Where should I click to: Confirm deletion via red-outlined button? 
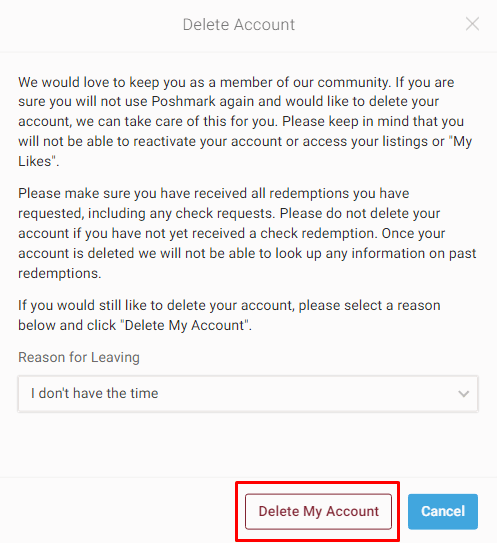coord(318,511)
